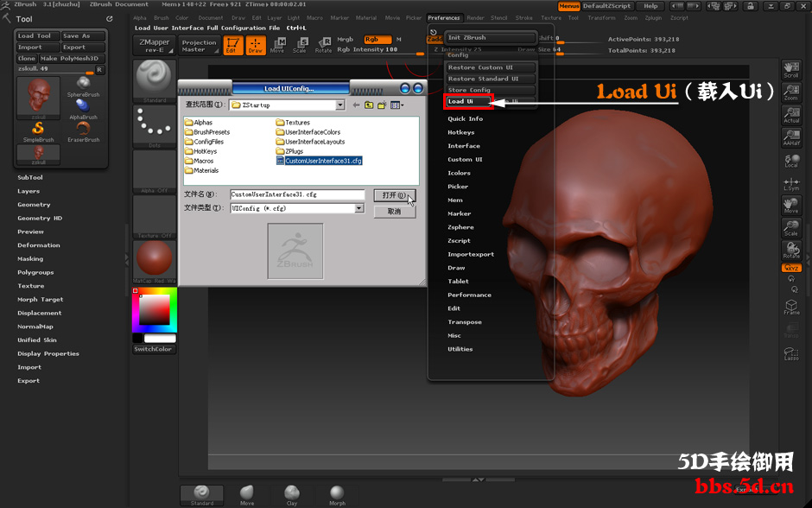Toggle L.Sym local symmetry
Screen dimensions: 812x508
point(791,183)
